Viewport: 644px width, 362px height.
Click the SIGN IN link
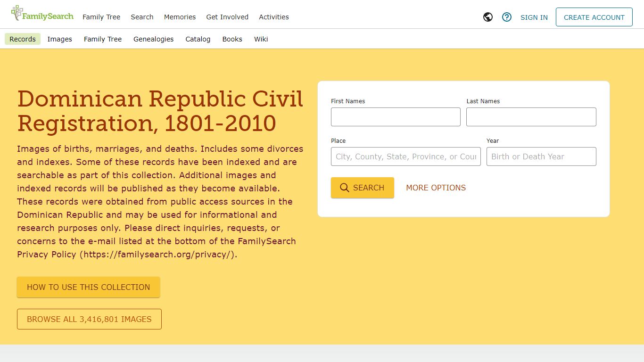[534, 17]
